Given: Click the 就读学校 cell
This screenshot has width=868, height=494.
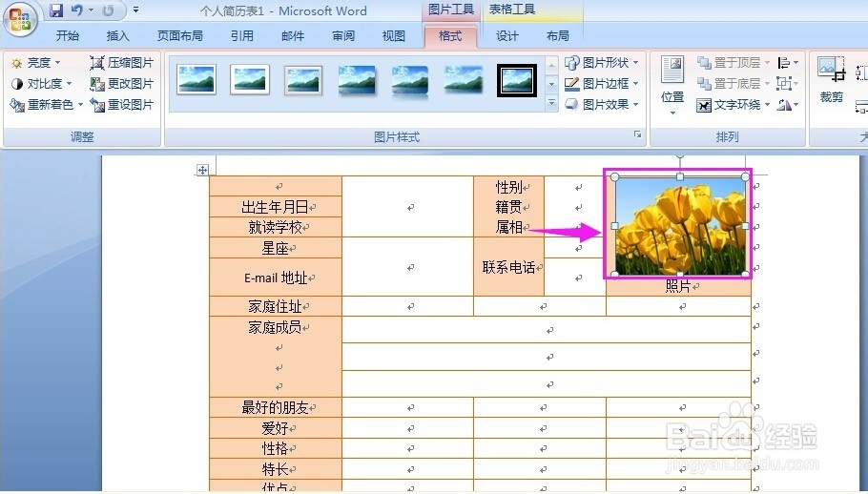Looking at the screenshot, I should pos(276,227).
